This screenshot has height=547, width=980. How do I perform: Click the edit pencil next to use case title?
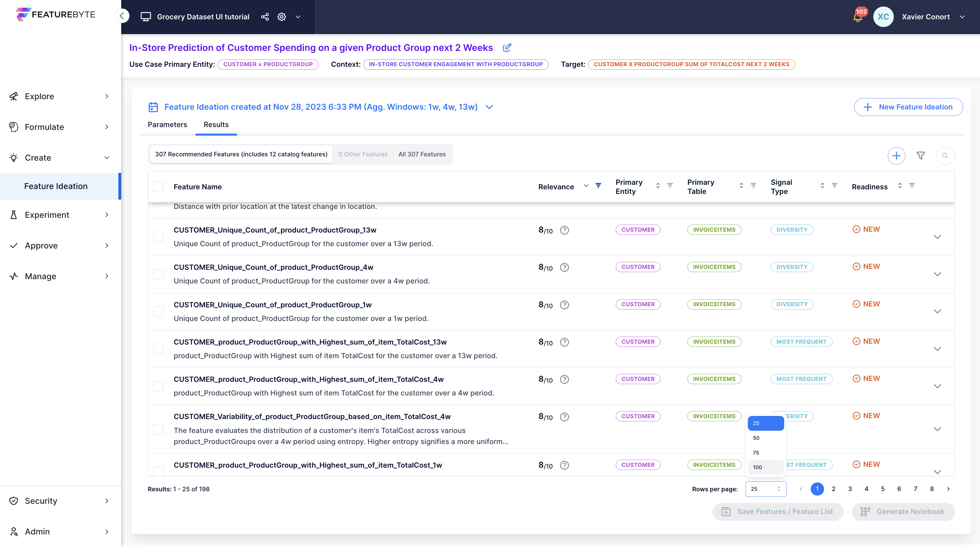coord(507,47)
